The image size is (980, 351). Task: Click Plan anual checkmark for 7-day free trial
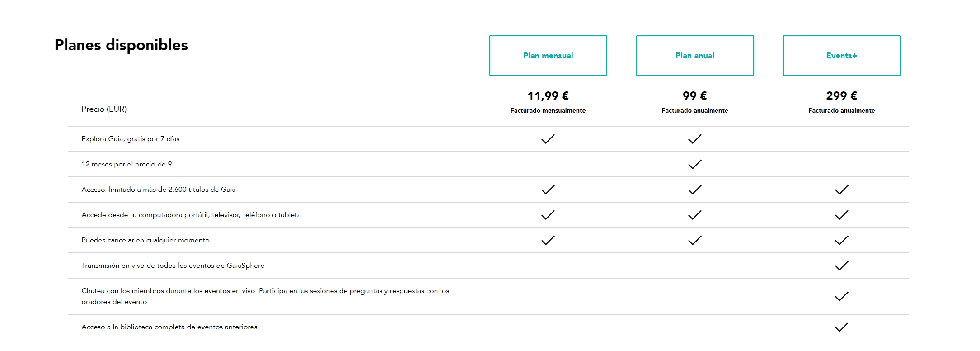[x=695, y=139]
